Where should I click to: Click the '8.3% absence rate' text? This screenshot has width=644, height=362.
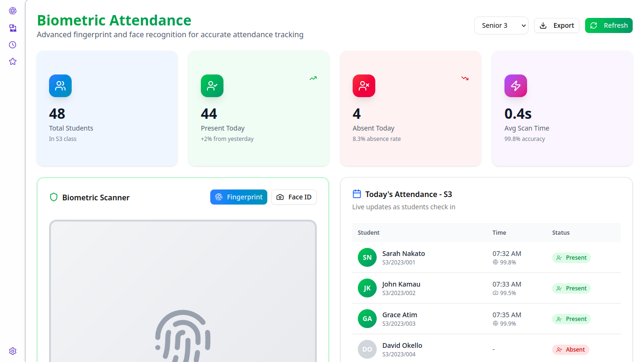(x=377, y=139)
